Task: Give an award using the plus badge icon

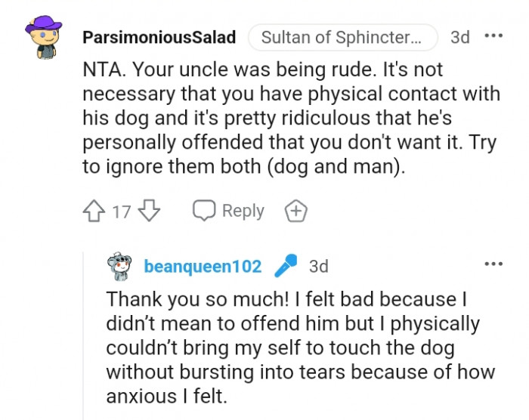Action: pyautogui.click(x=295, y=212)
